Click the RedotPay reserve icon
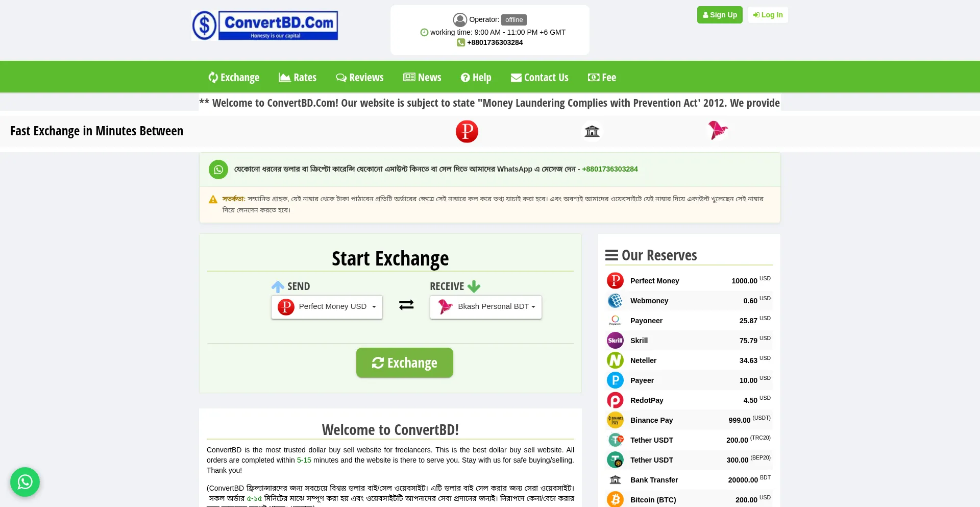 pyautogui.click(x=615, y=400)
